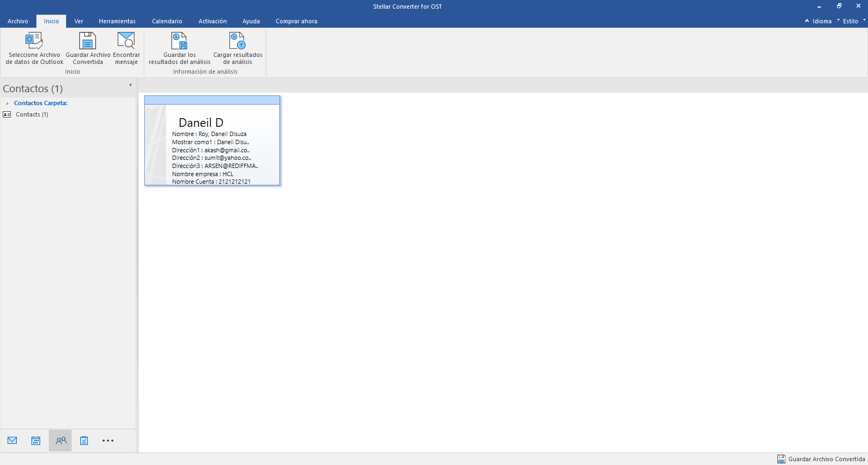Click the 'Dirección3 : ARSEN@REDIFFMA..' line
The height and width of the screenshot is (465, 868).
click(215, 166)
